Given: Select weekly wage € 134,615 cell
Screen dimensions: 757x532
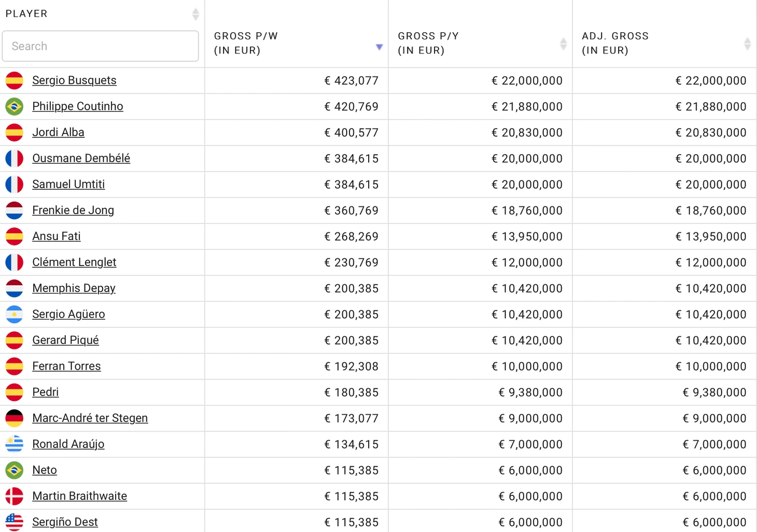Looking at the screenshot, I should (297, 444).
